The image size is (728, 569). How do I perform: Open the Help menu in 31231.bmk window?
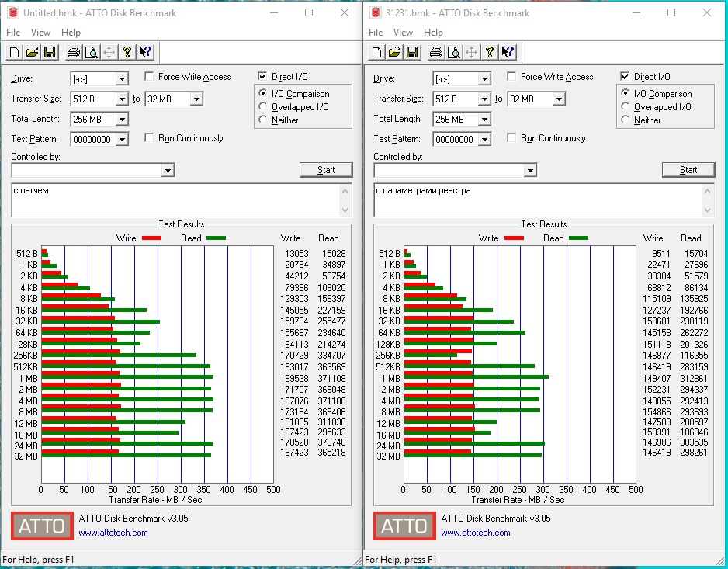pos(433,33)
